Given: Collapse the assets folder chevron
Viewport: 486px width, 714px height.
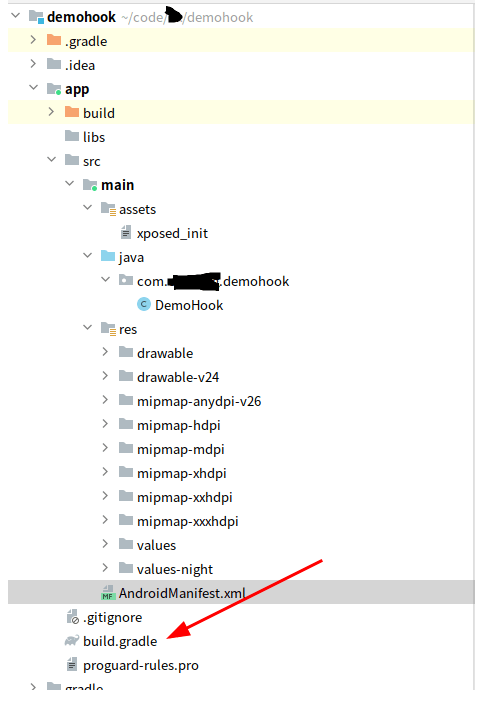Looking at the screenshot, I should [87, 208].
